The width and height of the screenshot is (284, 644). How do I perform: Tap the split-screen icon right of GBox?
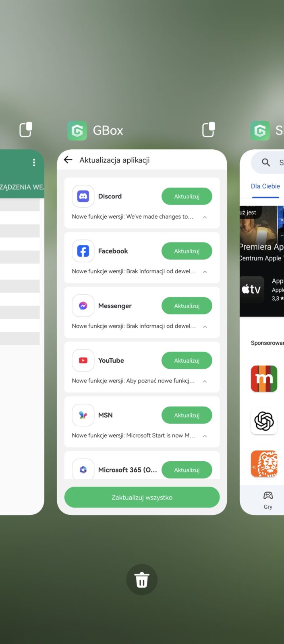pyautogui.click(x=208, y=130)
